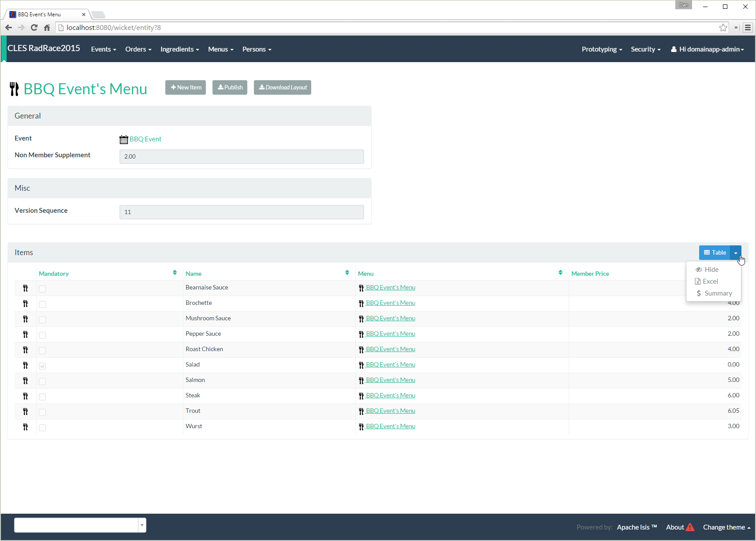This screenshot has height=541, width=756.
Task: Toggle Mandatory checkbox for Pepper Sauce
Action: coord(42,335)
